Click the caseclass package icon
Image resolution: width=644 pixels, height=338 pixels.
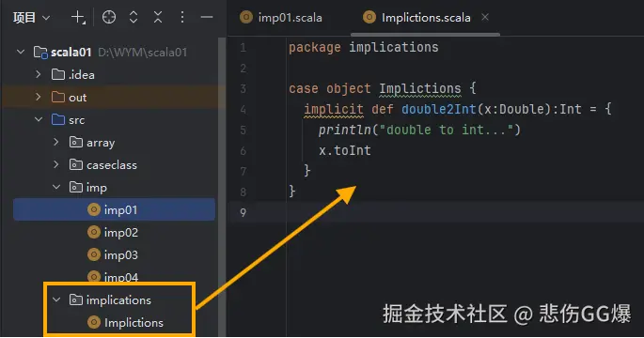[x=76, y=165]
